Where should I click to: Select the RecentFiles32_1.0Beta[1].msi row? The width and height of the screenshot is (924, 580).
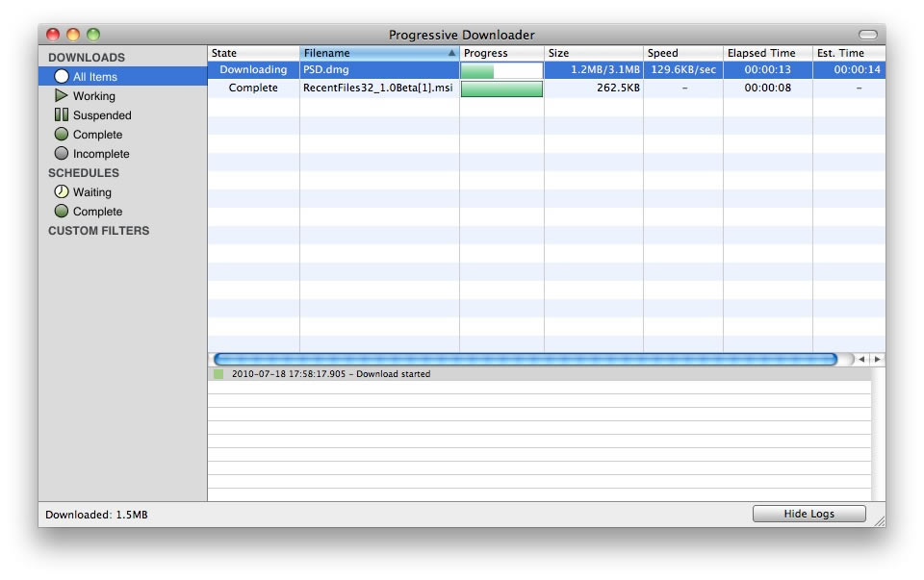[x=377, y=88]
